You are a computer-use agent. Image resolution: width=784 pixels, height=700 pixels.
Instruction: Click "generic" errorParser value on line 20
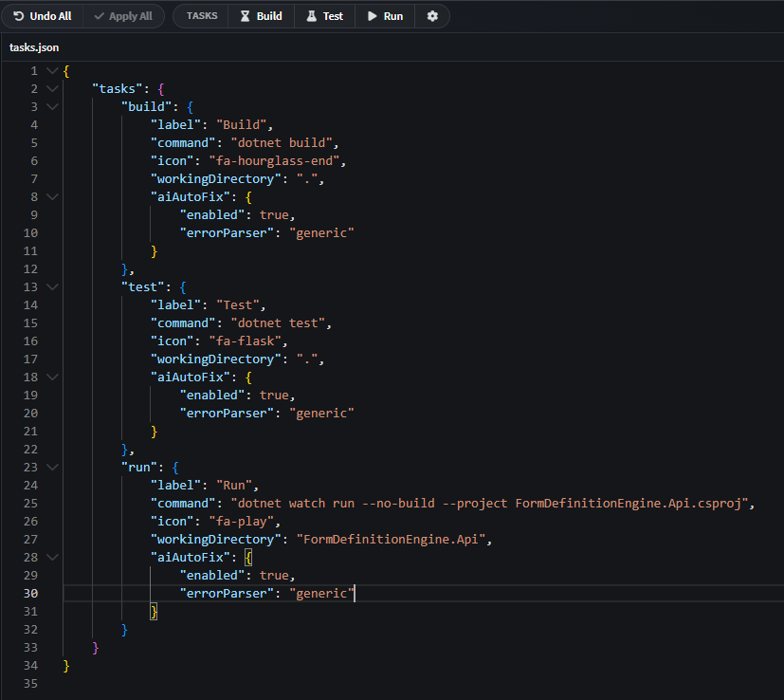321,414
